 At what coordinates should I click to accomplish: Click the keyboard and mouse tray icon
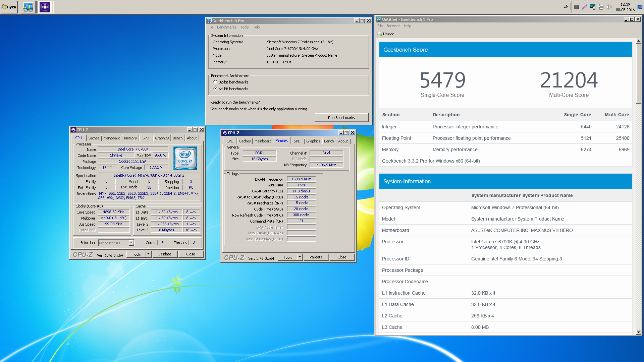[593, 7]
